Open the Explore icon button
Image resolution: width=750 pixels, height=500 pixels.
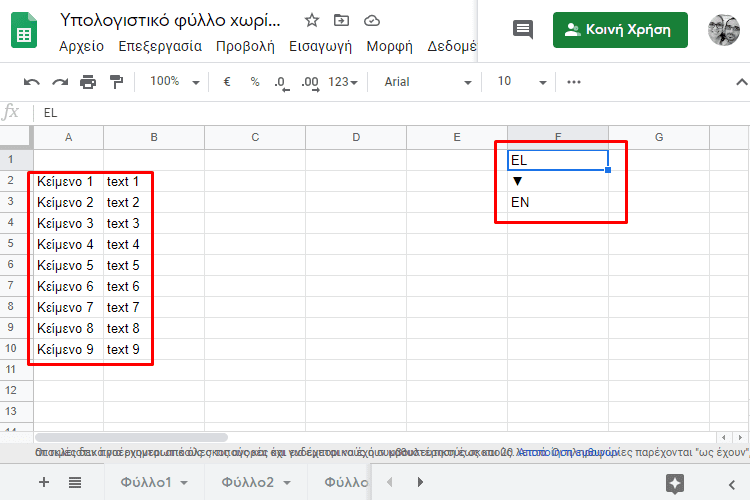675,484
